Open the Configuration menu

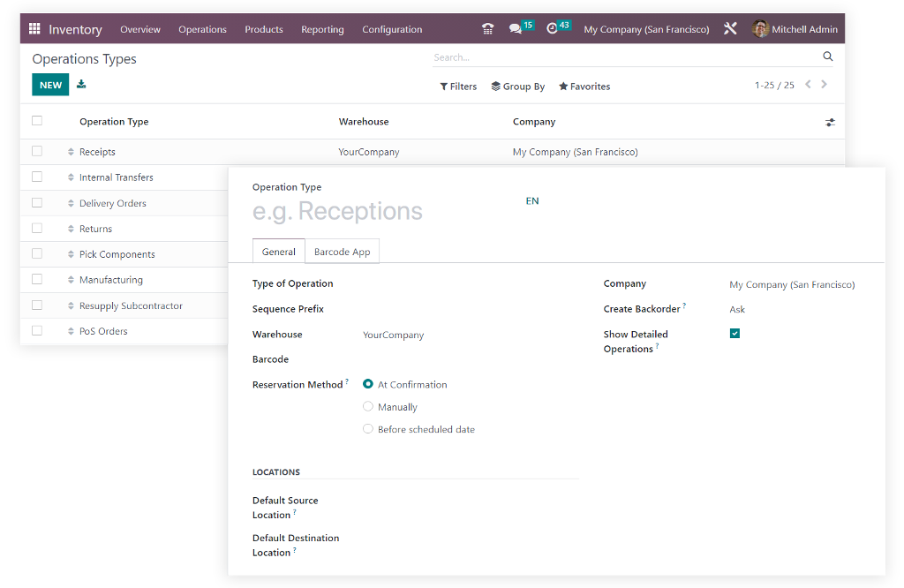[x=392, y=29]
